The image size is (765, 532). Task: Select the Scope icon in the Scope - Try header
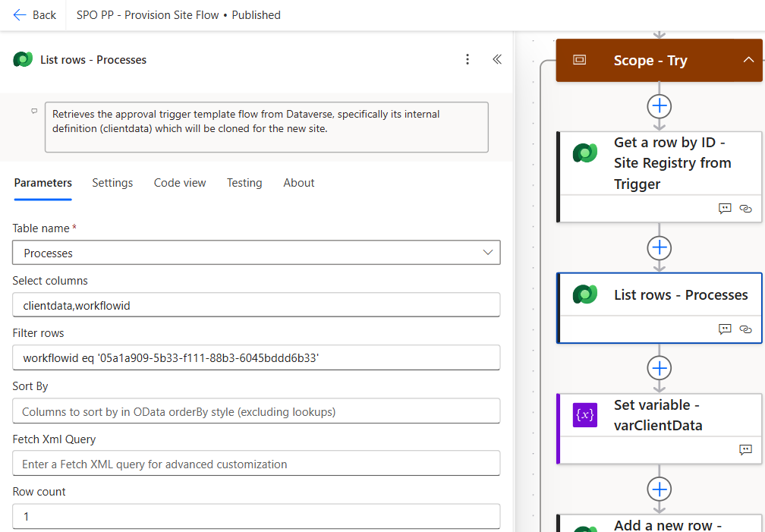click(x=579, y=60)
